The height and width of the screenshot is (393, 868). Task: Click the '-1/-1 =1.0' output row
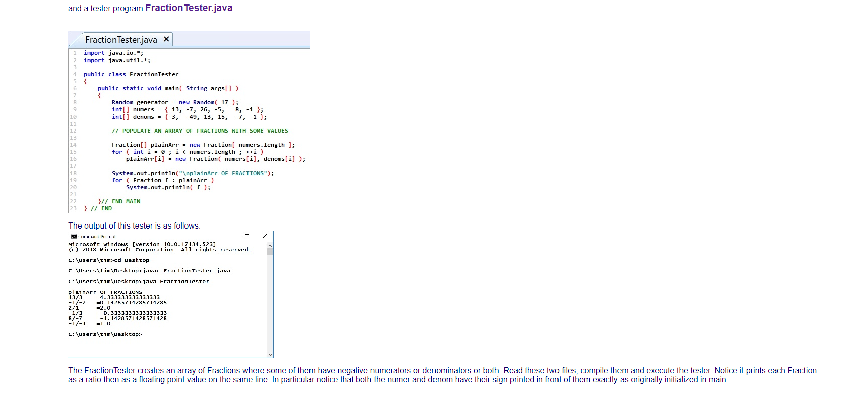click(89, 324)
